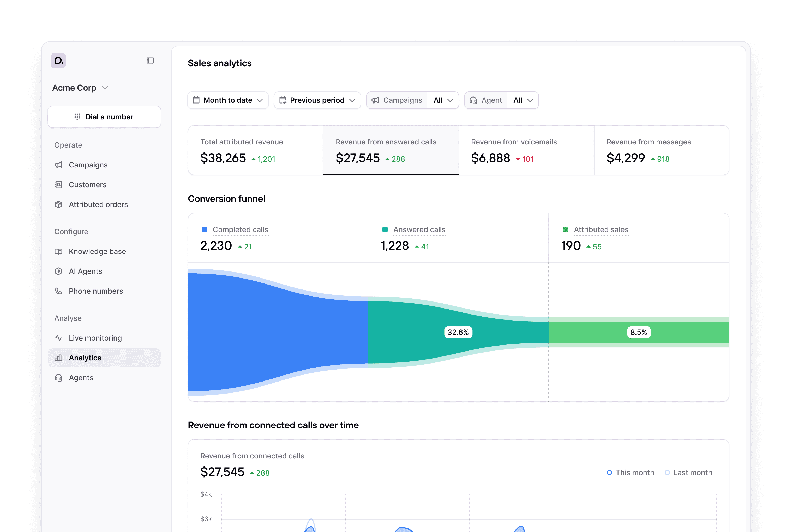
Task: Click the Phone numbers handset icon
Action: [x=58, y=291]
